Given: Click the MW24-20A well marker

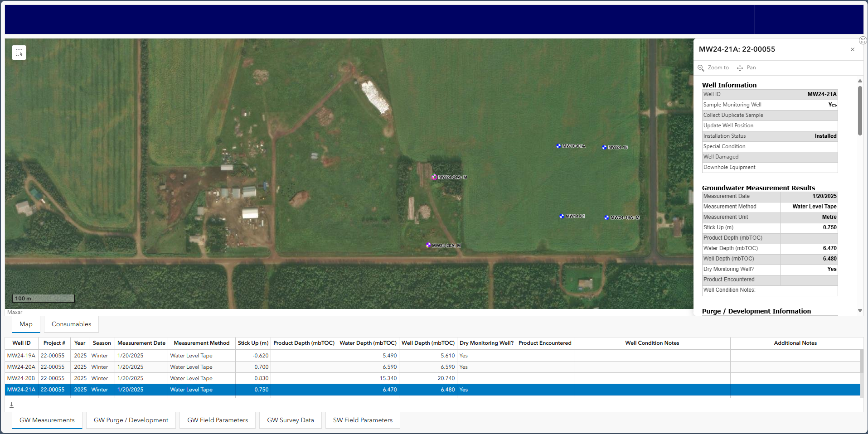Looking at the screenshot, I should pos(428,245).
